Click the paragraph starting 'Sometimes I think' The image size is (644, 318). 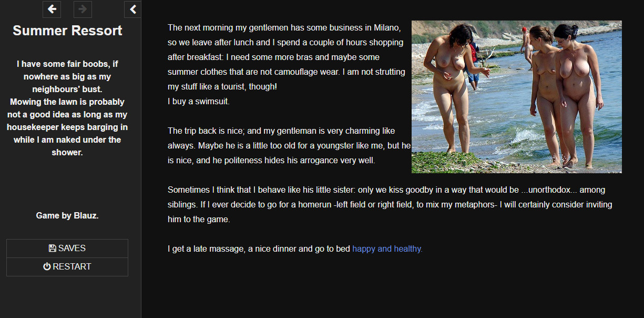390,204
